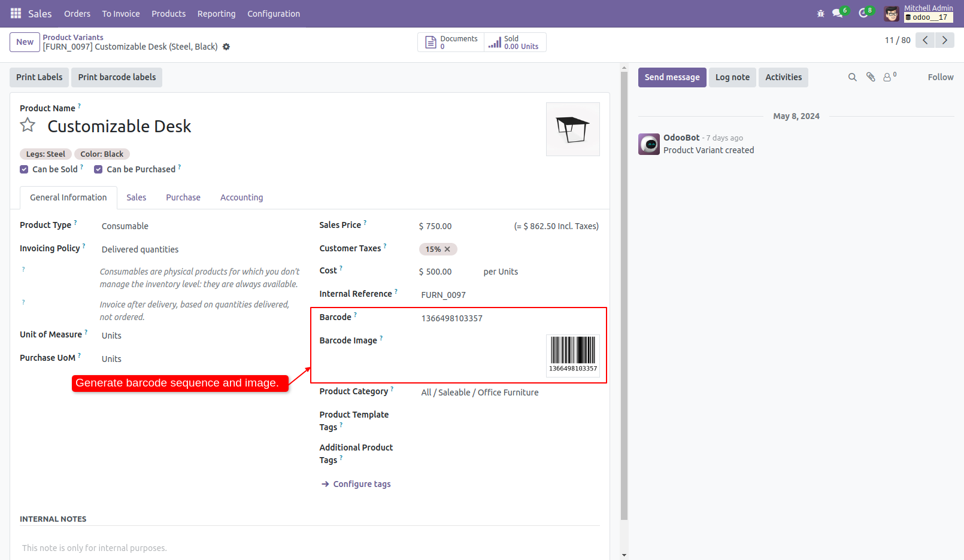The height and width of the screenshot is (560, 964).
Task: Open the Reporting menu
Action: (x=216, y=13)
